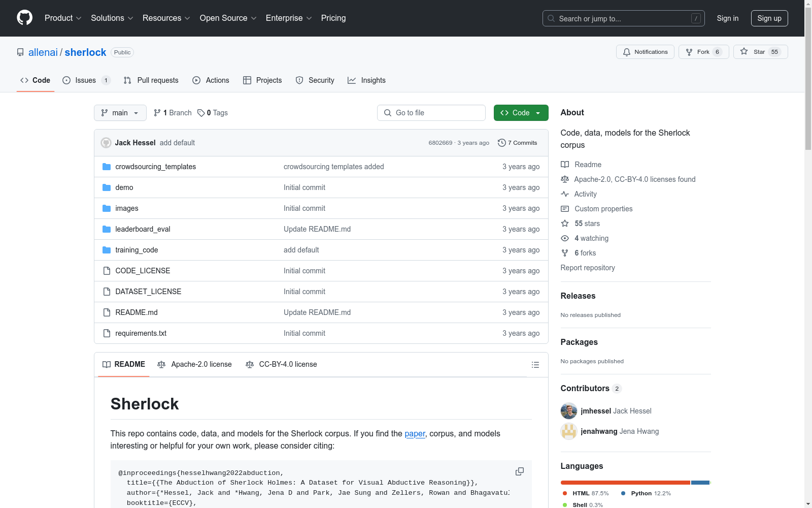The image size is (812, 508).
Task: Click the folder icon for leaderboard_eval
Action: pos(107,229)
